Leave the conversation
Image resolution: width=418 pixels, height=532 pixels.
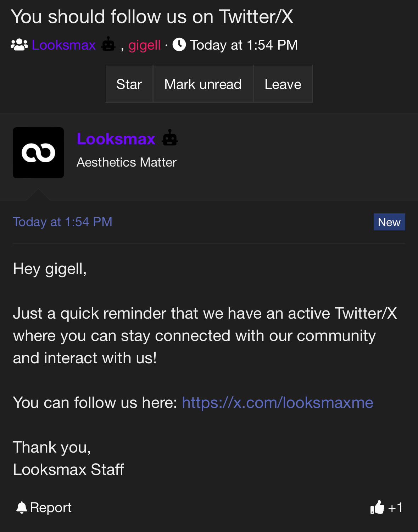tap(283, 84)
